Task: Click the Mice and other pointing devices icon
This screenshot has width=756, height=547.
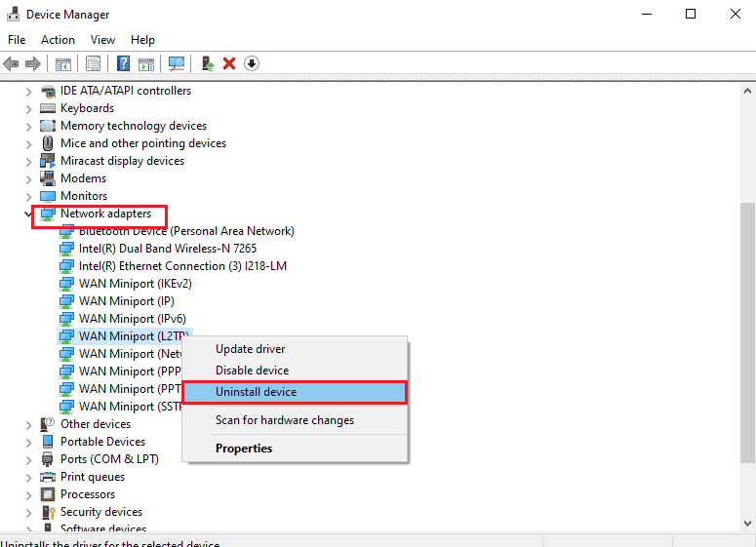Action: (48, 143)
